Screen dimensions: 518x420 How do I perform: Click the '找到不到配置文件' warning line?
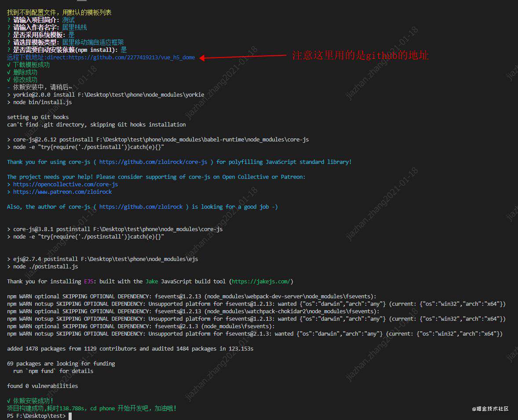[59, 13]
